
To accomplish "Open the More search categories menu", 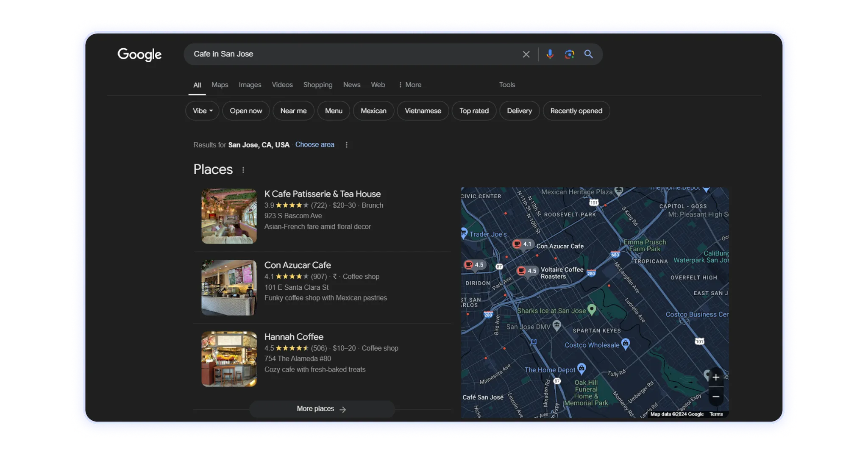I will pos(410,85).
